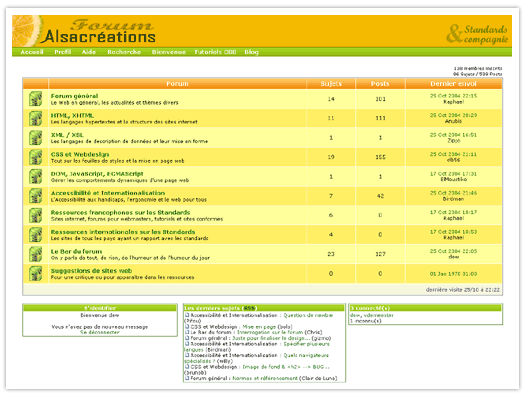Click the Standards & compagnie logo
525x396 pixels.
[x=477, y=34]
